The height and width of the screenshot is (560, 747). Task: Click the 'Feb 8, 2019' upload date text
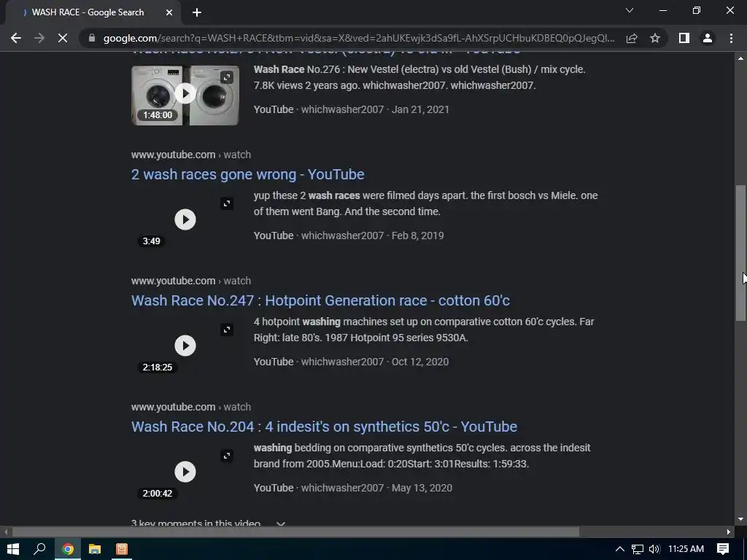pos(417,236)
